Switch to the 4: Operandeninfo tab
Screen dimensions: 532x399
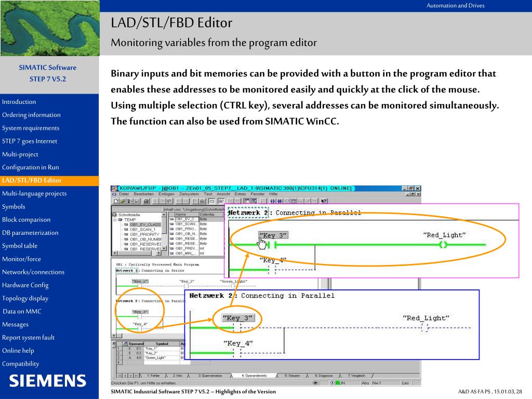click(x=254, y=376)
